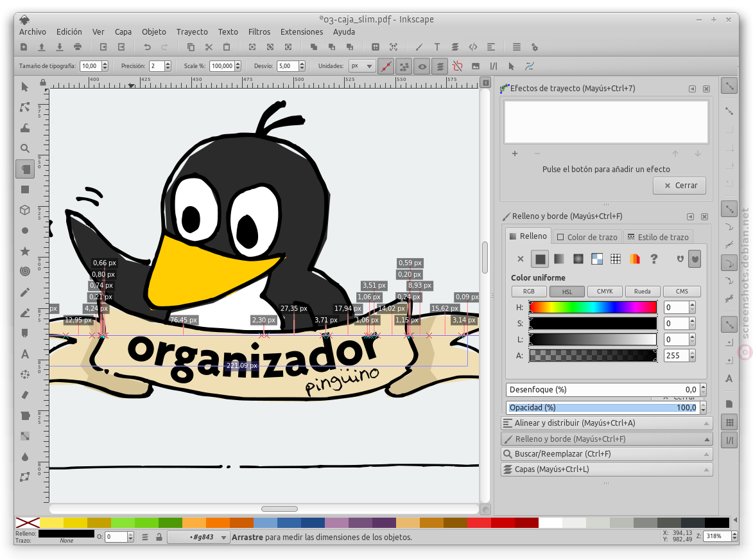Image resolution: width=753 pixels, height=560 pixels.
Task: Expand Buscar/Reemplazar panel
Action: (607, 454)
